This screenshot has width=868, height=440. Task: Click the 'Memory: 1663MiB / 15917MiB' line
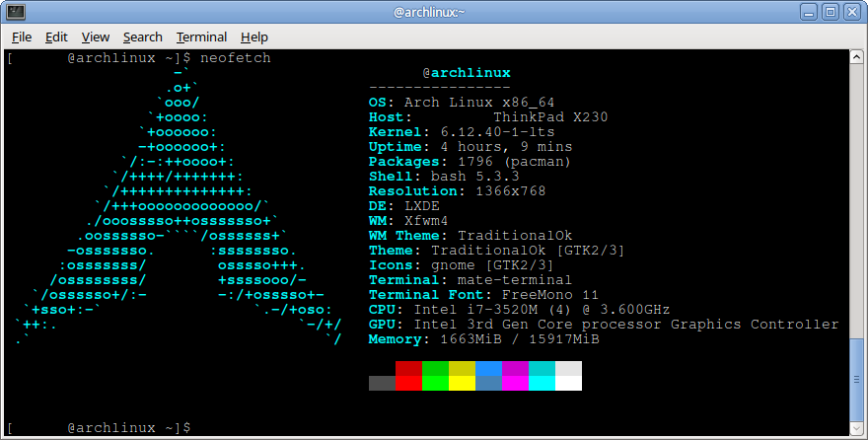484,339
